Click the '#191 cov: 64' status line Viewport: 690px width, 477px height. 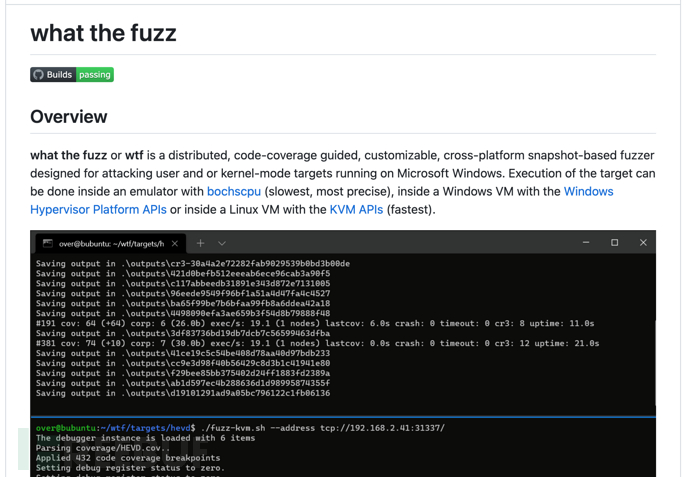315,323
